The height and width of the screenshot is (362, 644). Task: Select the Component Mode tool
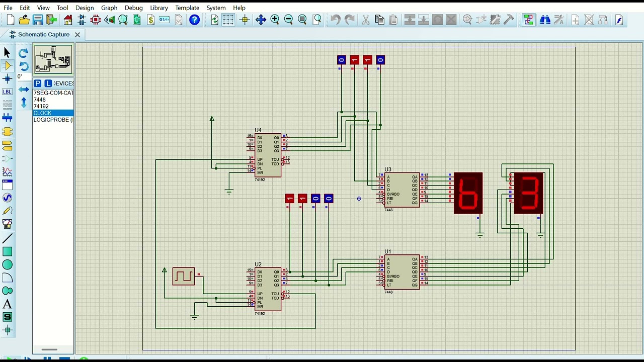point(7,65)
